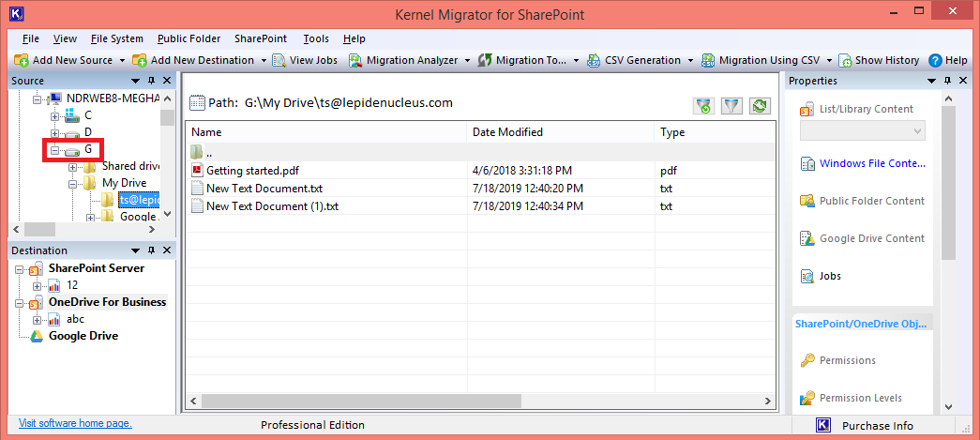Click the Google Drive destination icon
Viewport: 980px width, 440px height.
37,336
